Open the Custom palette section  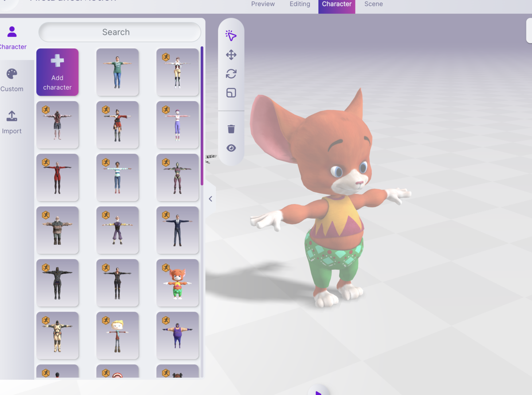[12, 80]
